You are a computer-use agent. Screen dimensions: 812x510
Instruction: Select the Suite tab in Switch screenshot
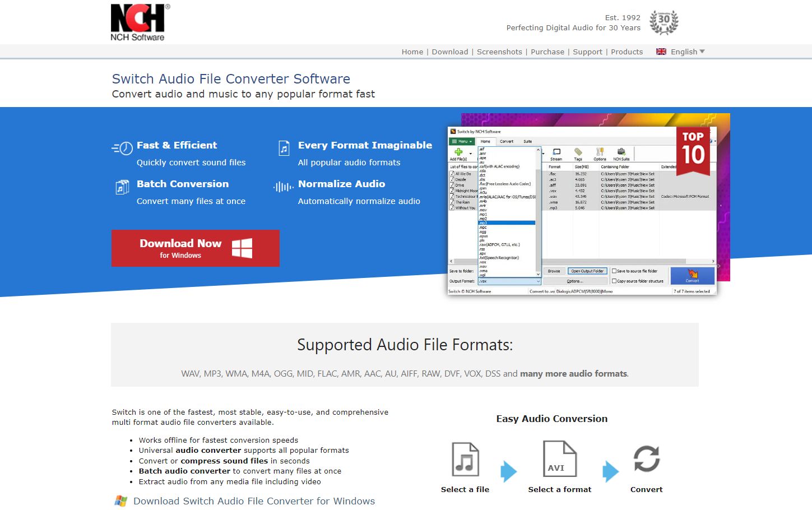coord(528,141)
